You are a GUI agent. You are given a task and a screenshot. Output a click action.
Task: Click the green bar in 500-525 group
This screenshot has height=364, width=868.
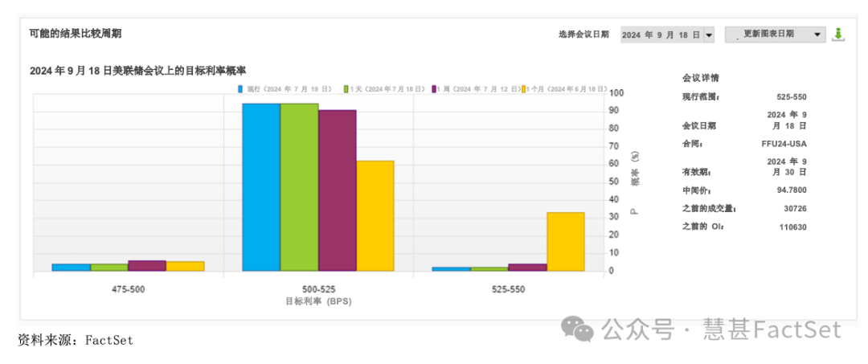click(x=299, y=186)
